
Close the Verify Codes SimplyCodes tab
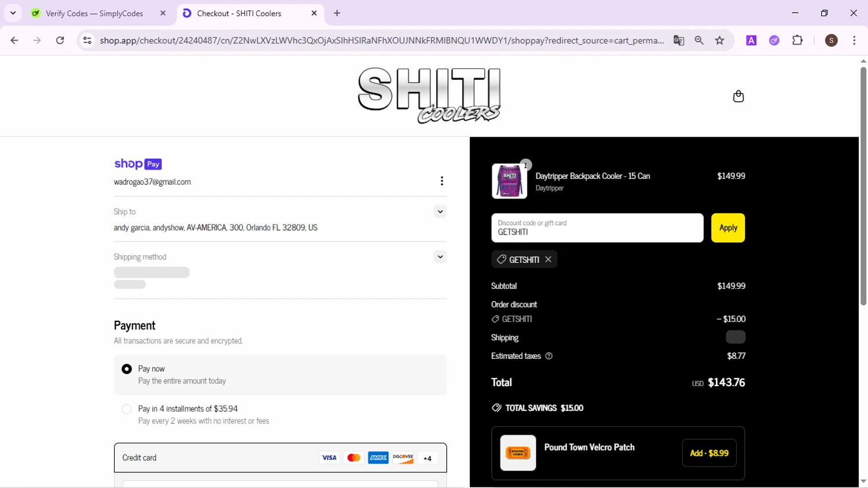(x=163, y=13)
